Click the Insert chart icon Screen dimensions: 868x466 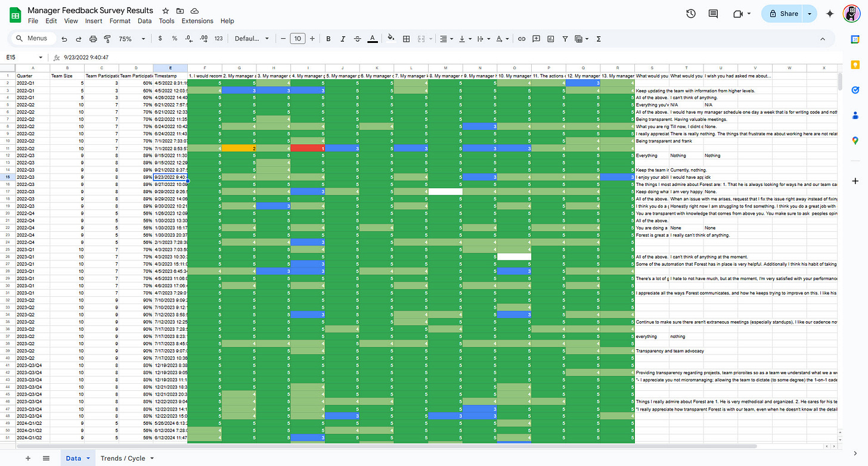click(x=550, y=39)
